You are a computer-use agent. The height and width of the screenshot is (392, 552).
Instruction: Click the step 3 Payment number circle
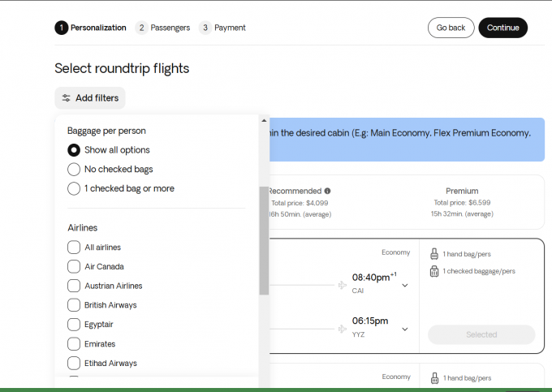pos(205,28)
